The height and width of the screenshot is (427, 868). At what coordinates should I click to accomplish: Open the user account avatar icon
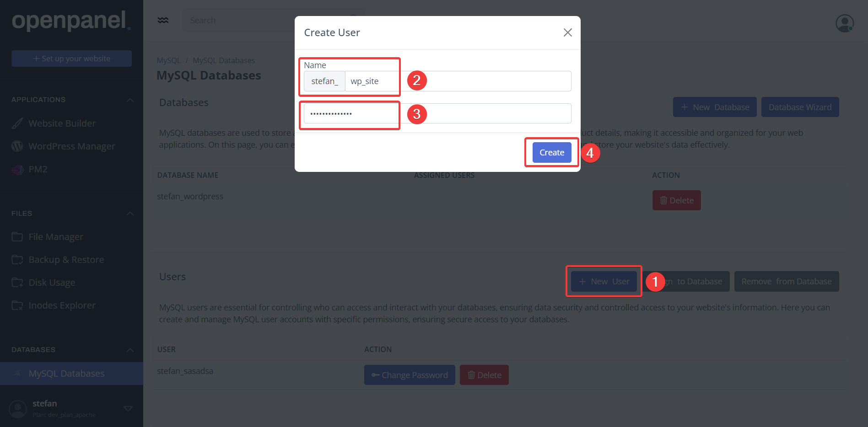click(x=844, y=23)
